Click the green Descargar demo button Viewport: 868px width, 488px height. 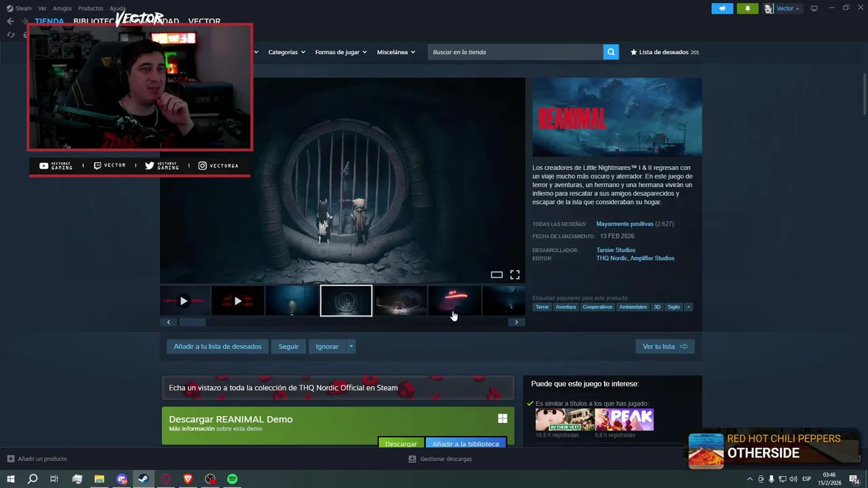401,444
